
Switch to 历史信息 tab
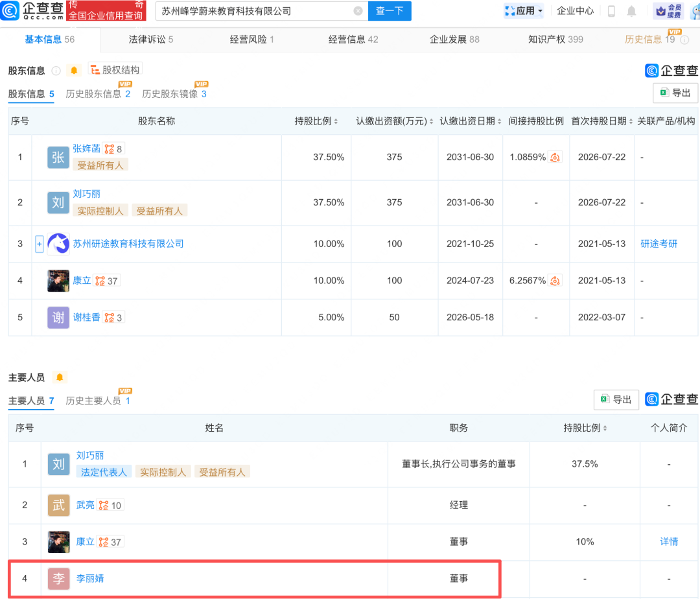pos(650,40)
